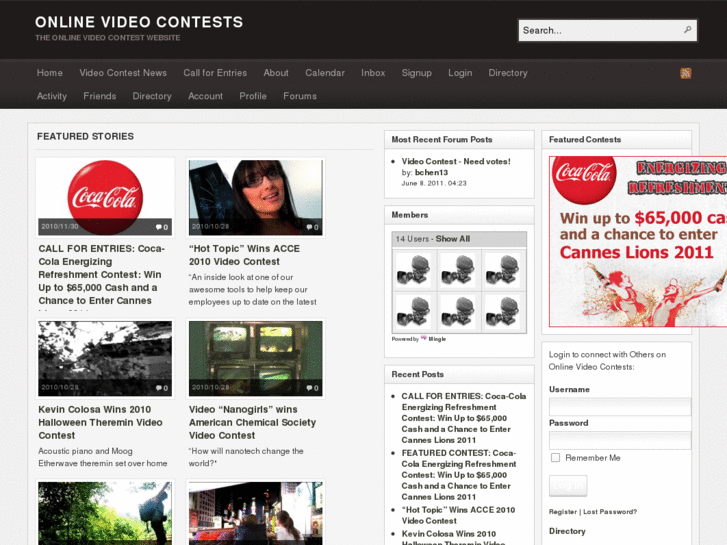Open the Coca-Cola featured story thumbnail
Screen dimensions: 727x545
105,198
